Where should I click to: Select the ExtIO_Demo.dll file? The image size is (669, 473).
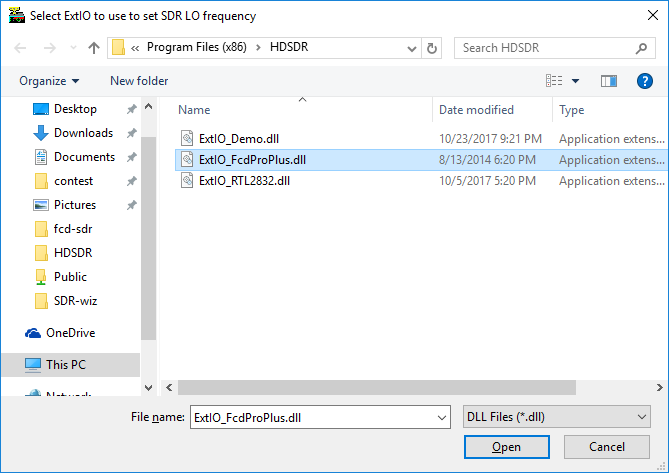[x=239, y=139]
